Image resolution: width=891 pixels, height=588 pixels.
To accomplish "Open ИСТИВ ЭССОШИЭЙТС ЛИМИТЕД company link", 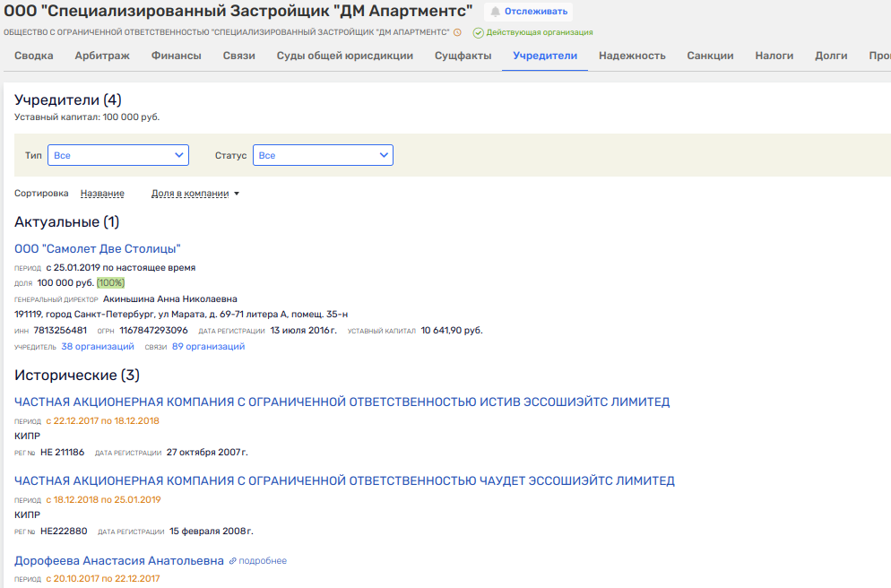I will pos(342,402).
